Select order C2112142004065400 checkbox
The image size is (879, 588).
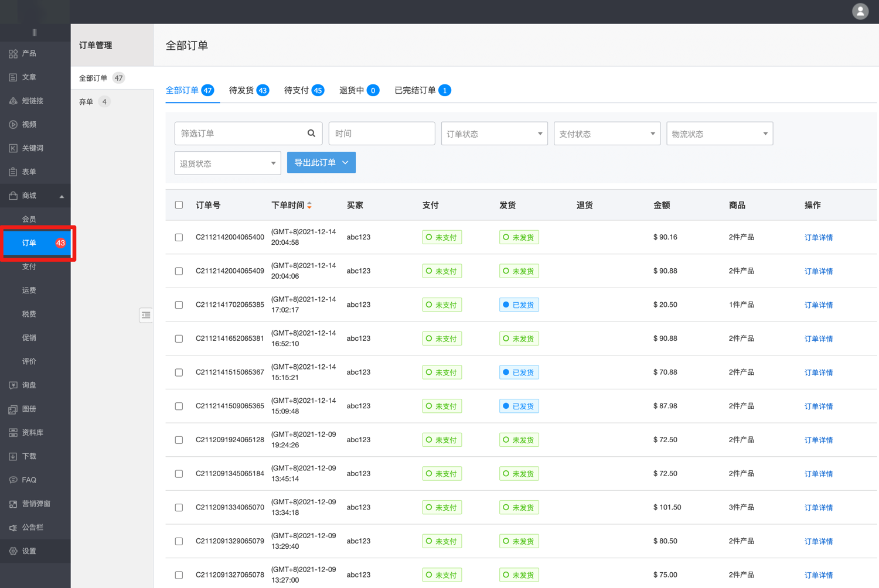click(x=179, y=237)
